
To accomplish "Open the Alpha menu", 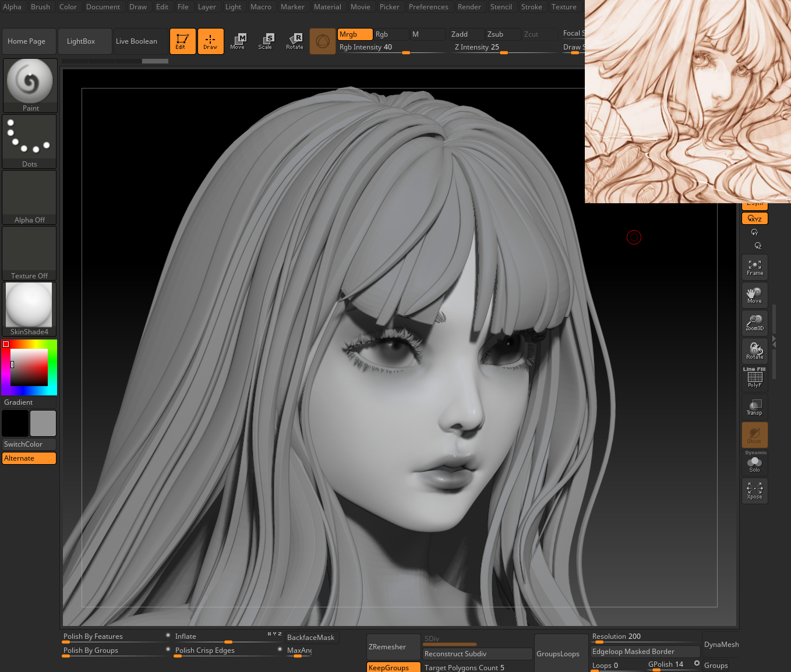I will pyautogui.click(x=12, y=7).
